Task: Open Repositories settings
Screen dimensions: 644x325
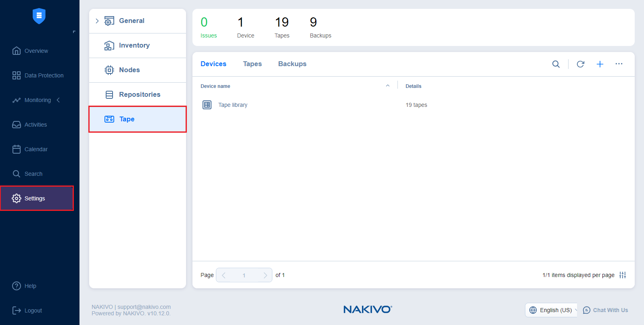Action: click(x=139, y=94)
